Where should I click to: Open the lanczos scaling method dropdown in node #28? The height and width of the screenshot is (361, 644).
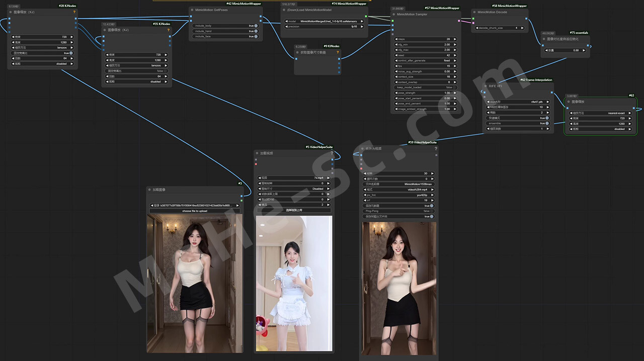click(42, 48)
